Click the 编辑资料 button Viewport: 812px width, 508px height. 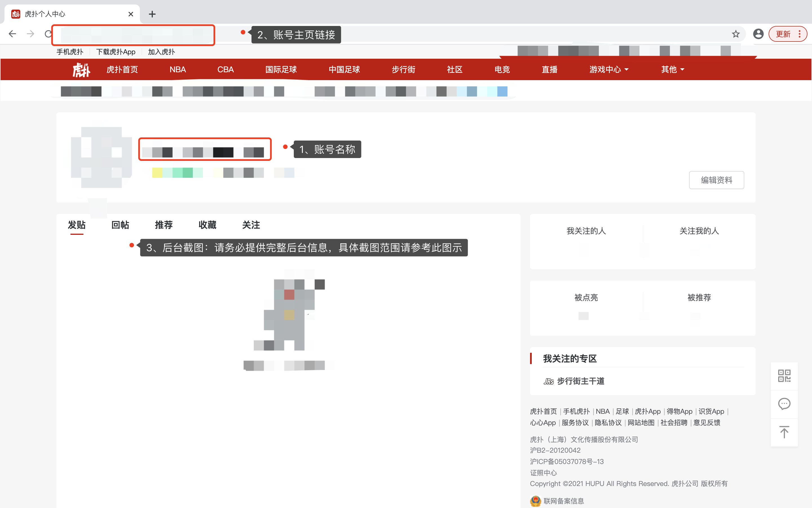(x=716, y=180)
